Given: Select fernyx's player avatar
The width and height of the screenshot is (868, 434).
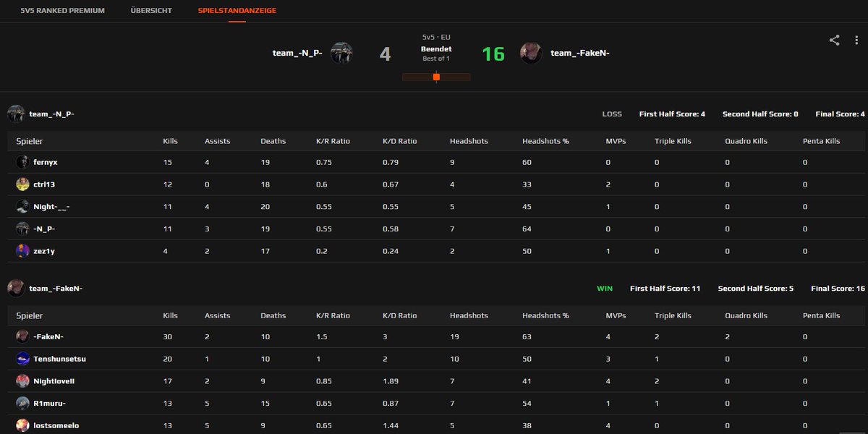Looking at the screenshot, I should point(22,162).
